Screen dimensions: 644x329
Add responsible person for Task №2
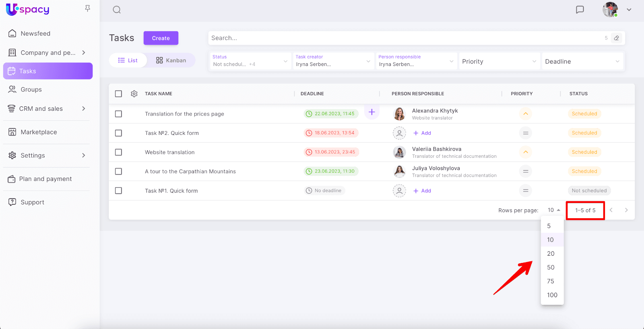click(422, 133)
